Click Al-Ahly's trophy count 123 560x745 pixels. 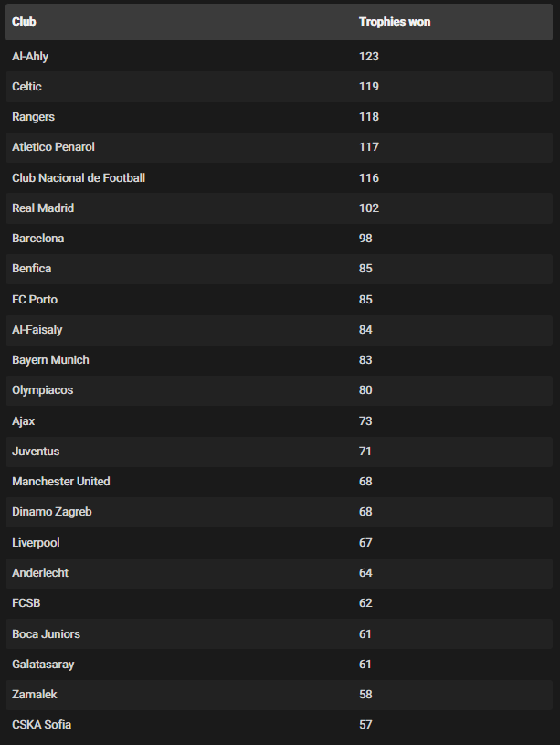368,56
